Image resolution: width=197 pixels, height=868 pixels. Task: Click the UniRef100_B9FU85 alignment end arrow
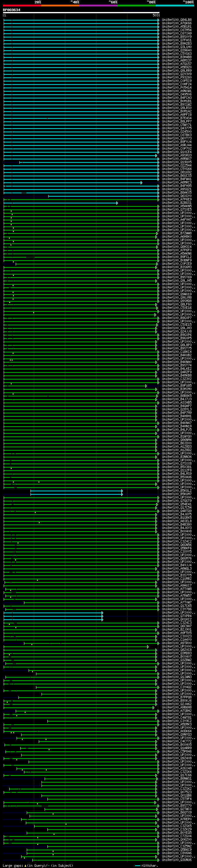tap(146, 386)
